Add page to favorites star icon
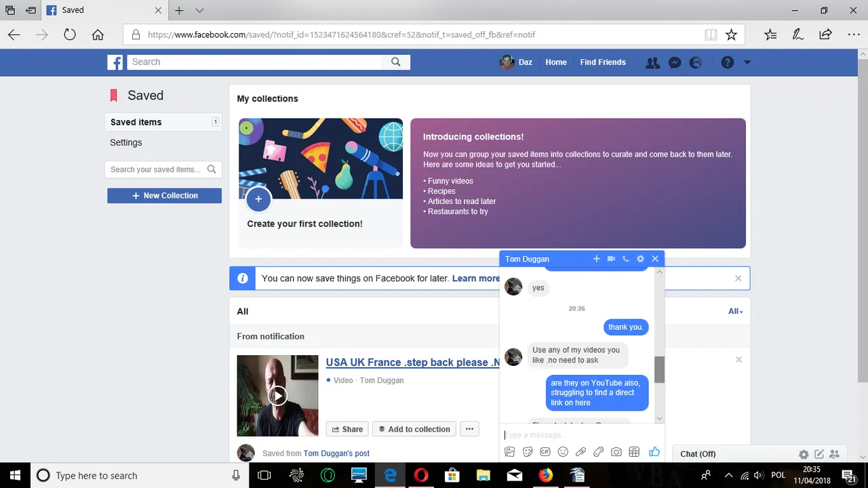 point(731,35)
